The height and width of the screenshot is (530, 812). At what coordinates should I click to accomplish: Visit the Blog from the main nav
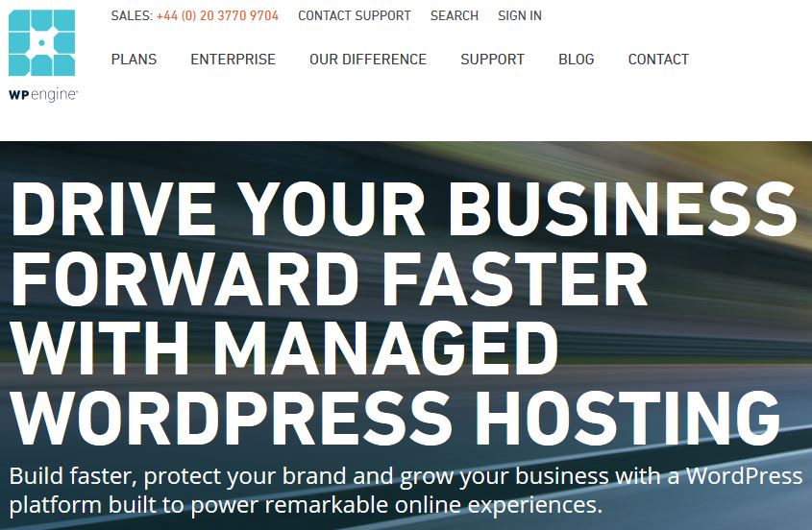576,60
